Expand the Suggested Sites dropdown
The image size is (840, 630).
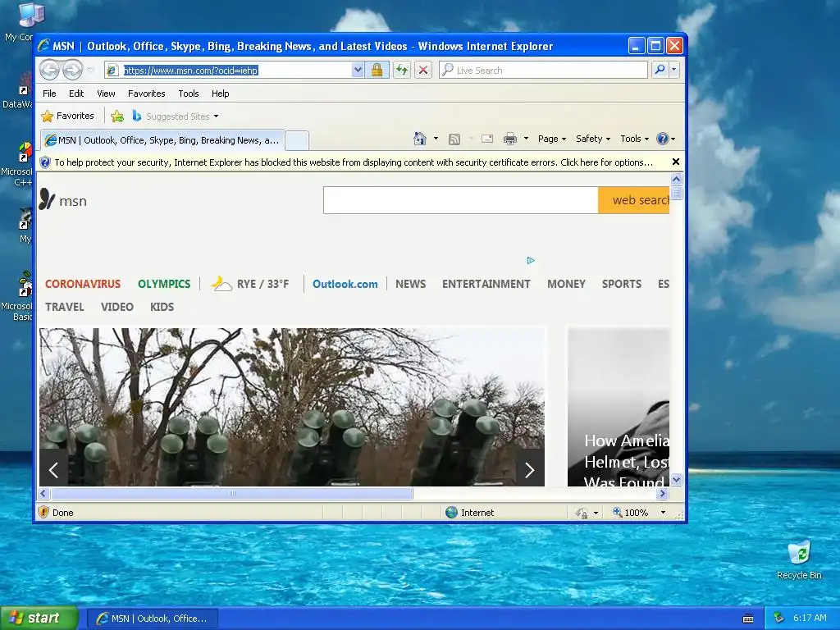216,116
